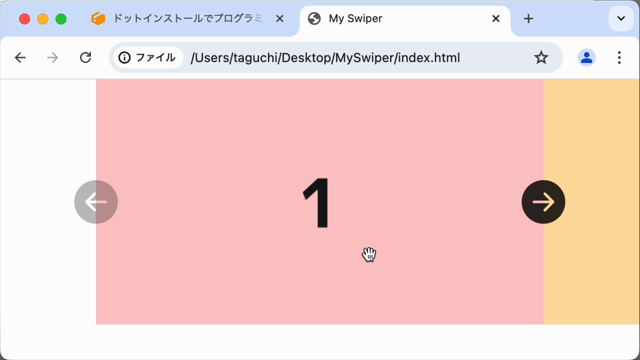Click slide number 1 on pink slide
This screenshot has width=640, height=360.
[x=317, y=203]
